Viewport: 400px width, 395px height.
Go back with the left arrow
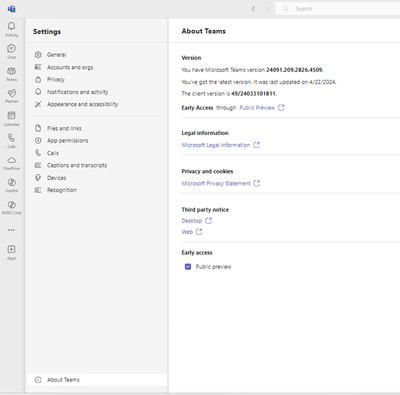point(253,9)
